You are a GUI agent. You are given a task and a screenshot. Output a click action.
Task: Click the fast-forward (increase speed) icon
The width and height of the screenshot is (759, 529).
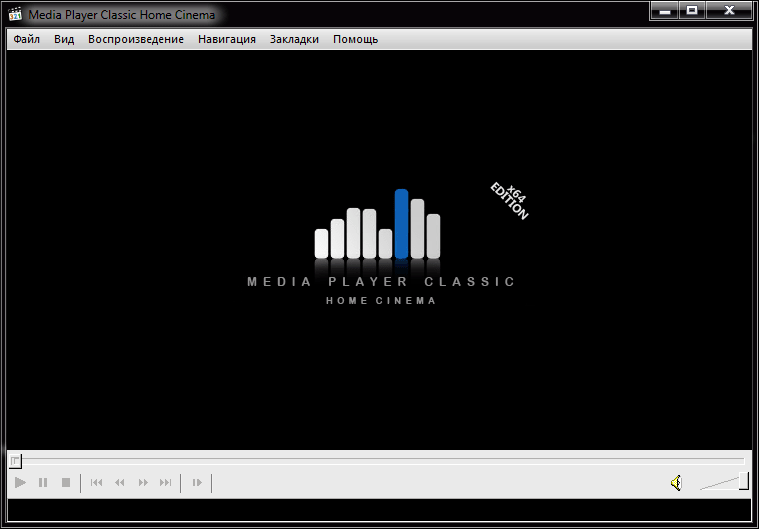coord(143,483)
